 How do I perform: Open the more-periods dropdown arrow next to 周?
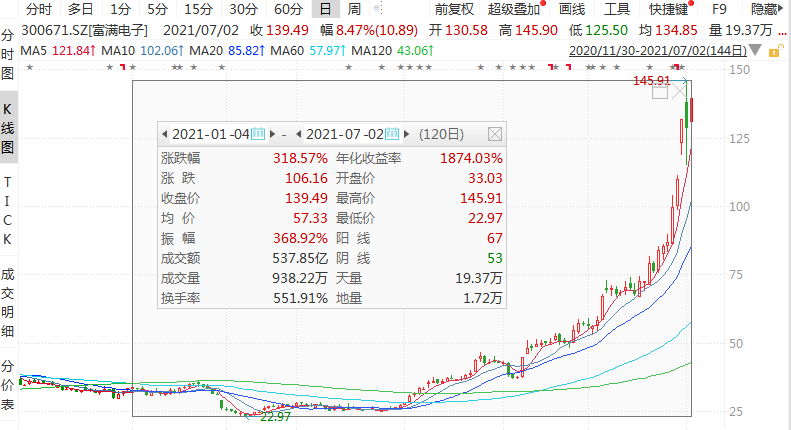pos(377,9)
